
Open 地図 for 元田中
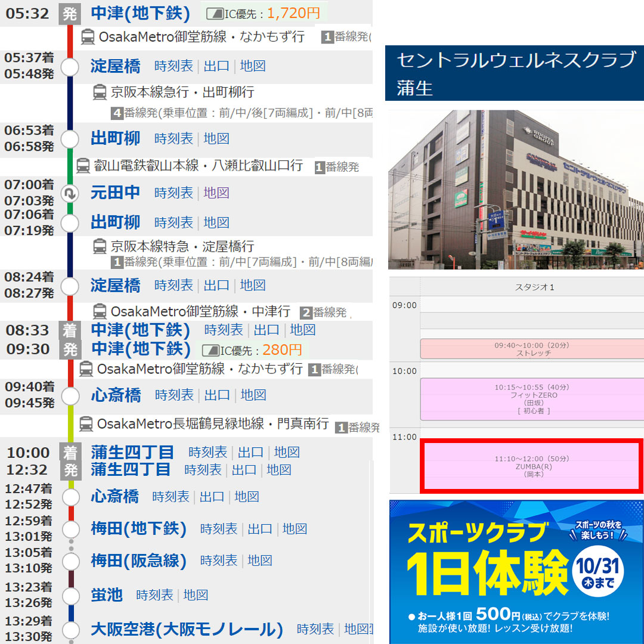[216, 193]
